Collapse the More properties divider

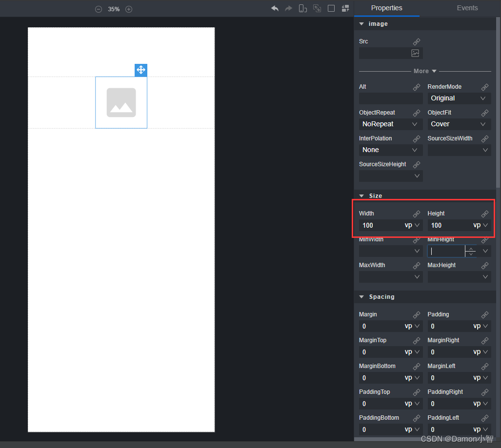pos(424,71)
